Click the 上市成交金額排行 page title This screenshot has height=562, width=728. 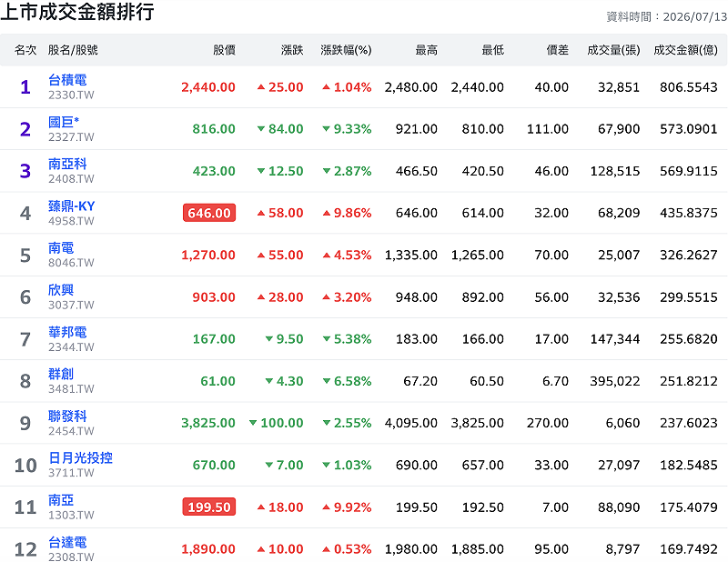tap(77, 12)
